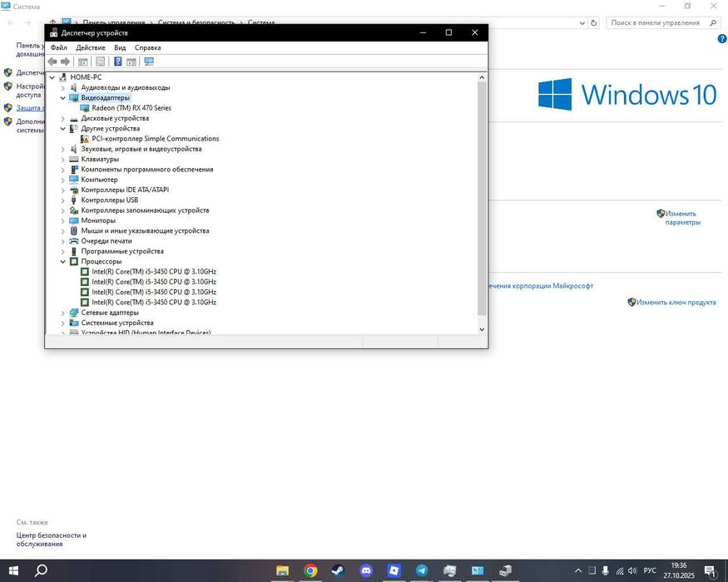Open the Справка menu
This screenshot has width=728, height=582.
pyautogui.click(x=147, y=47)
